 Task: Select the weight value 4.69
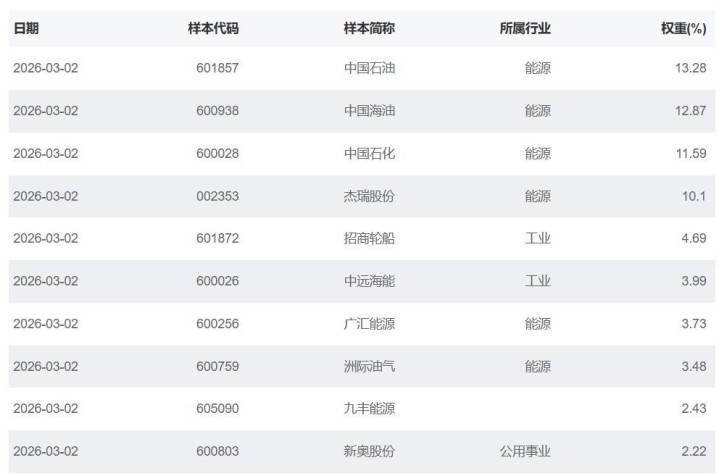point(694,238)
